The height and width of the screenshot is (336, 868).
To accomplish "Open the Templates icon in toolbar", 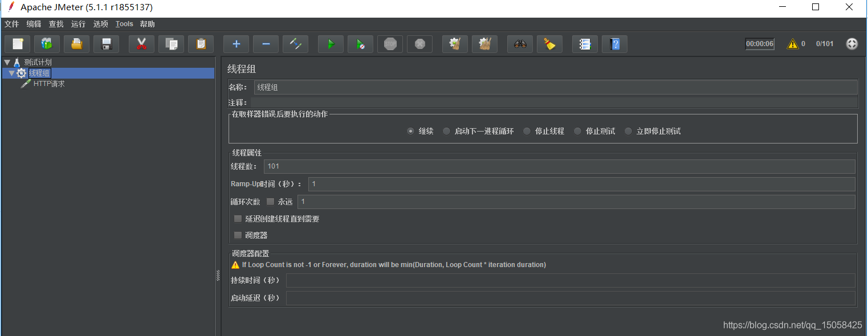I will pyautogui.click(x=47, y=44).
